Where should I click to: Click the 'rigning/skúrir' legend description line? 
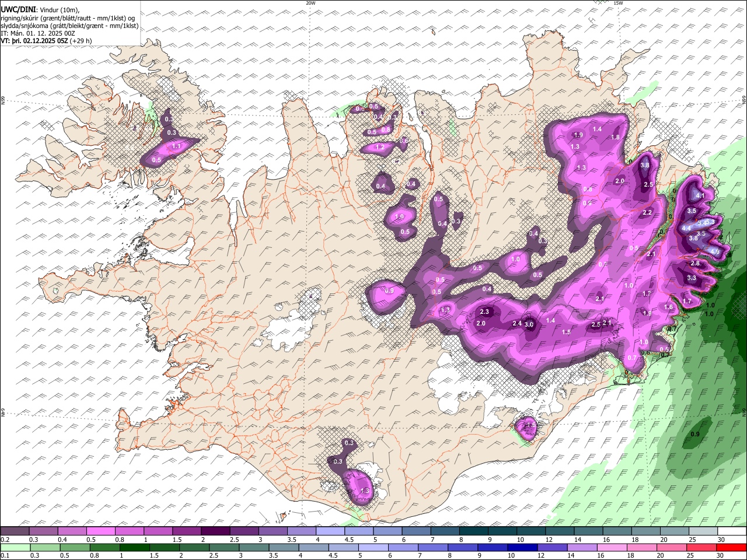pyautogui.click(x=68, y=18)
